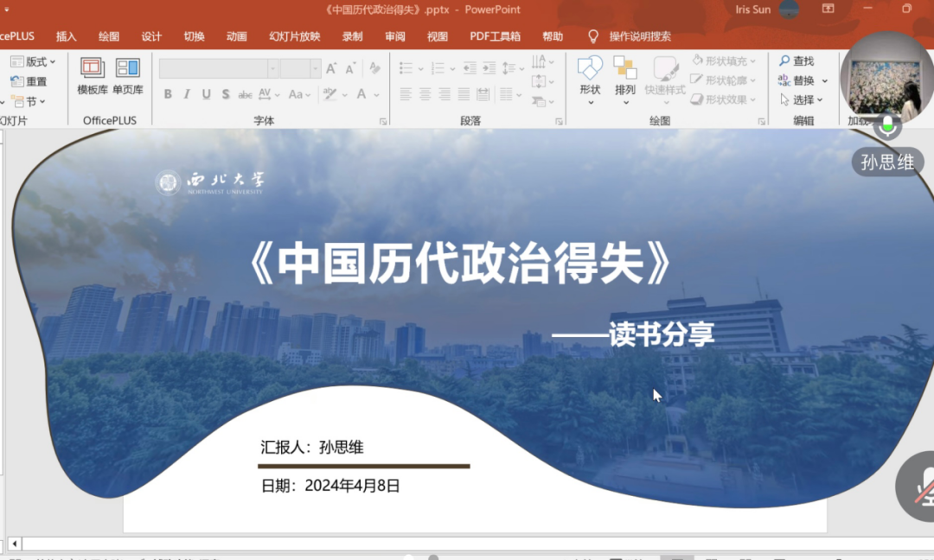The height and width of the screenshot is (560, 934).
Task: Open the 幻灯片放映 slide show tab
Action: pos(294,36)
